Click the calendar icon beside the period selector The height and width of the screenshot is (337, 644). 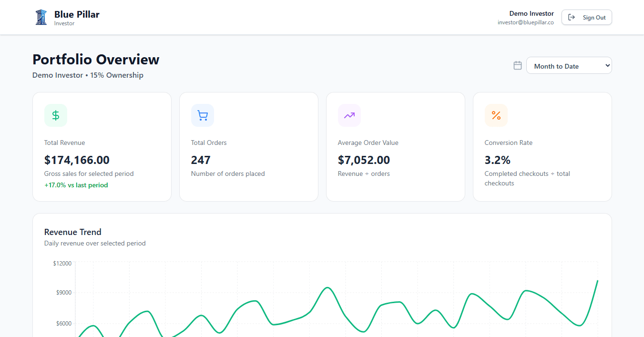[517, 65]
